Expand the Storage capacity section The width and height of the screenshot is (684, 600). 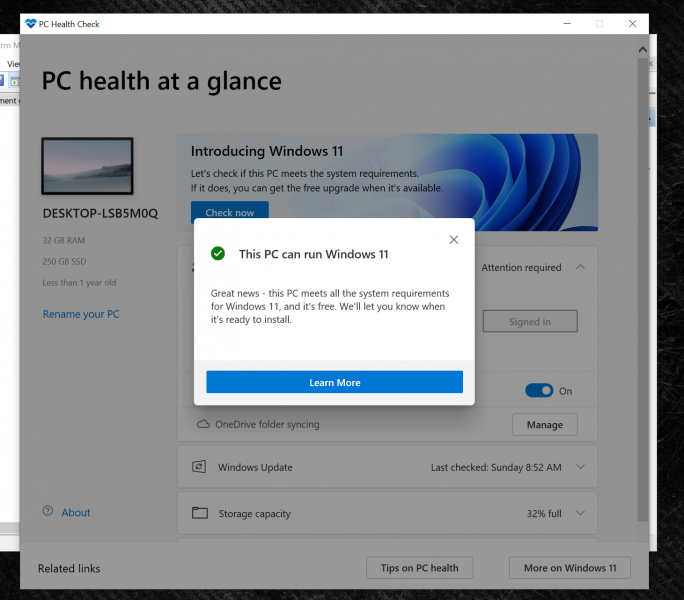pyautogui.click(x=581, y=513)
